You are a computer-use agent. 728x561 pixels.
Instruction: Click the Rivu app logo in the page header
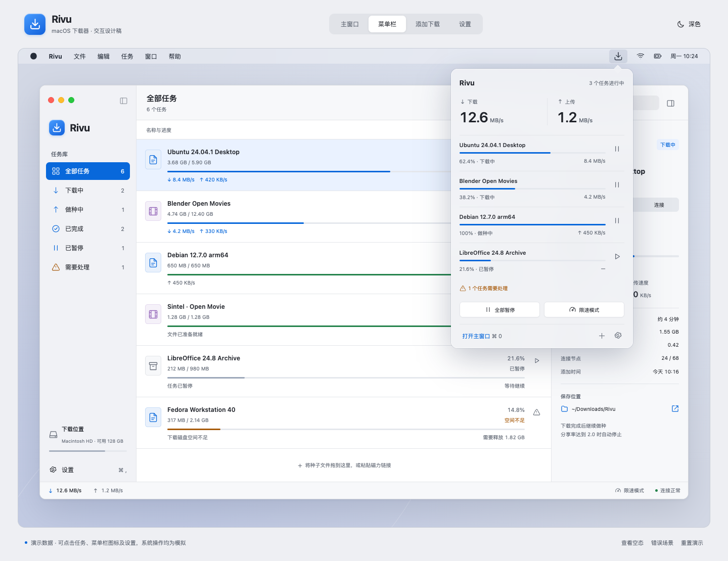tap(35, 24)
